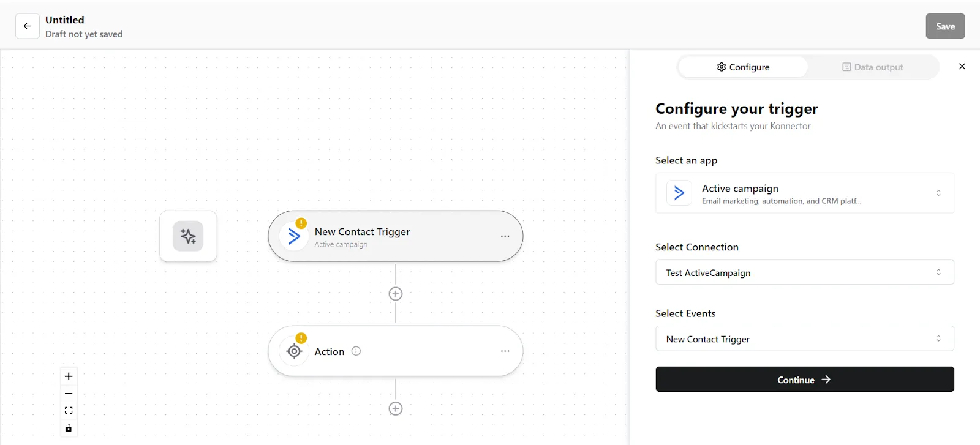Click 'Active campaign' subtitle on trigger node
The image size is (980, 445).
(341, 245)
